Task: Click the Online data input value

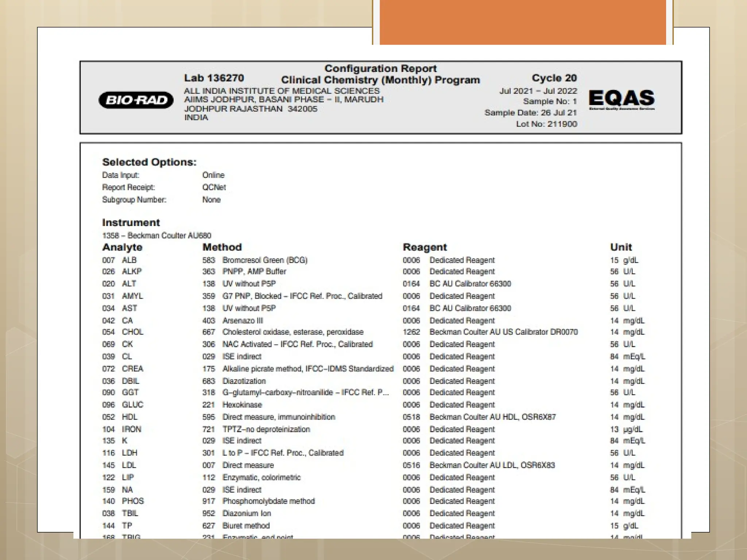Action: tap(213, 175)
